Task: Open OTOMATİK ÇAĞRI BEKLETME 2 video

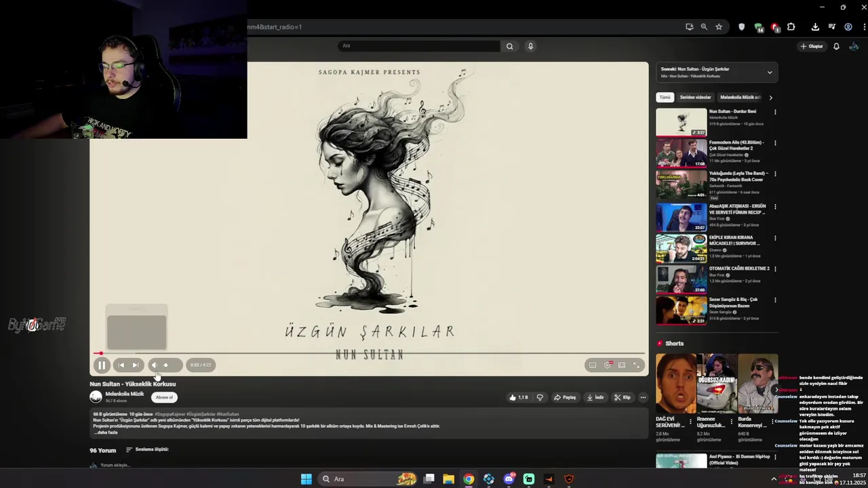Action: (681, 279)
